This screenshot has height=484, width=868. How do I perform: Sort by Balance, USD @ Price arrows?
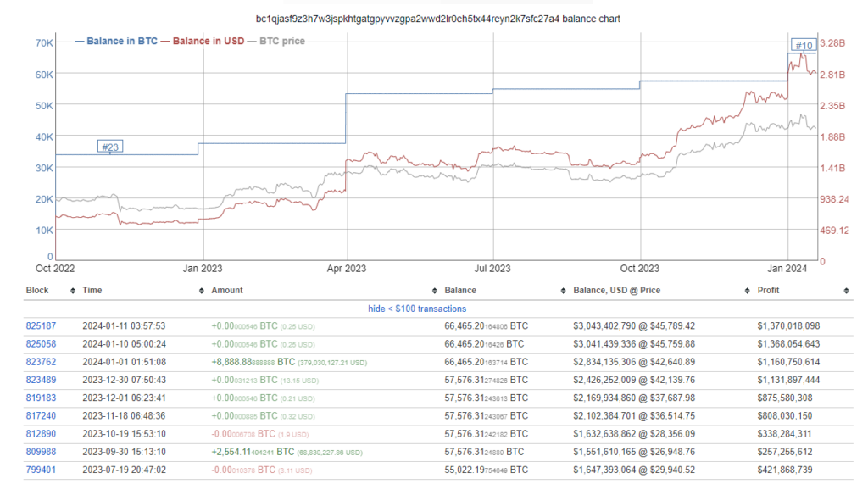pyautogui.click(x=747, y=291)
